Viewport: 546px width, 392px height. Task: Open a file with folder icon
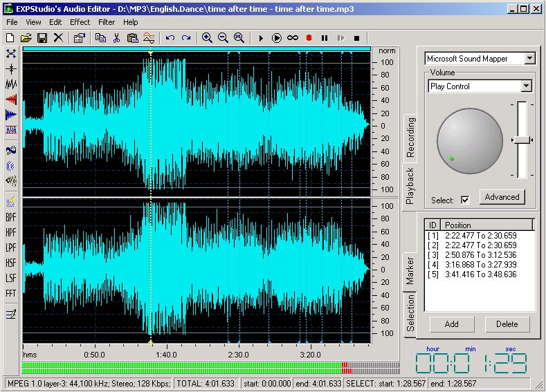coord(26,38)
